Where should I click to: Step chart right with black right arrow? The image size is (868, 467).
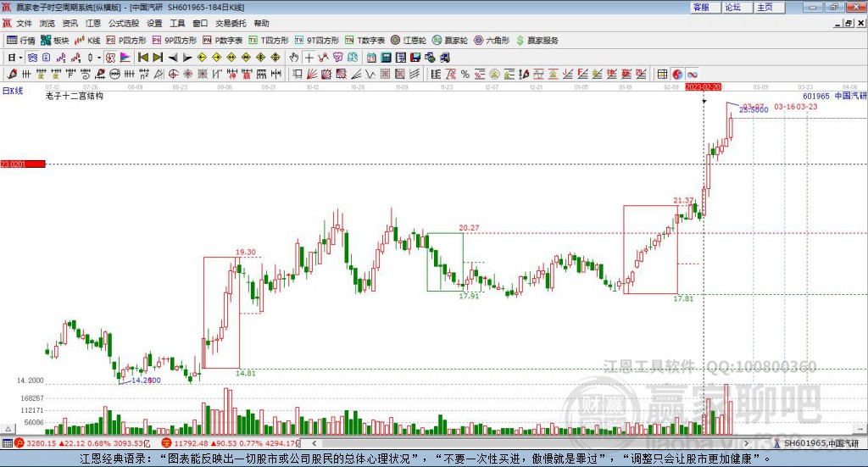tap(187, 58)
